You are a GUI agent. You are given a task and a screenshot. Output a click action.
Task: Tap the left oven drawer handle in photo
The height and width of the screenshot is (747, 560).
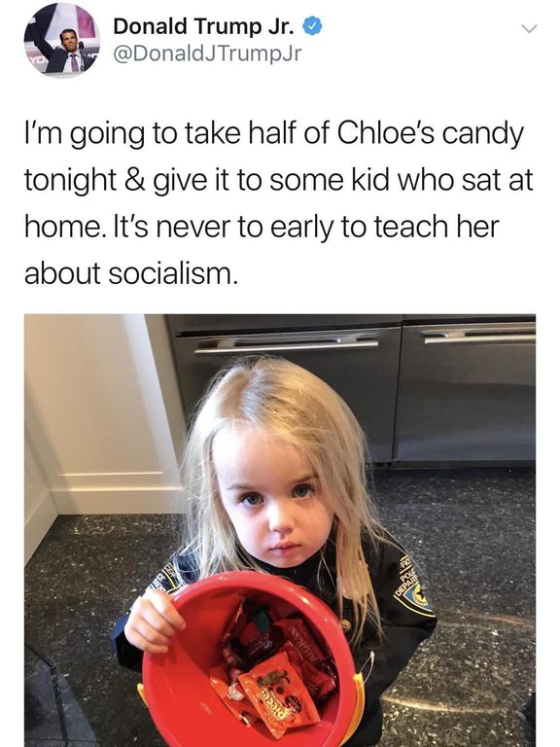[x=287, y=344]
